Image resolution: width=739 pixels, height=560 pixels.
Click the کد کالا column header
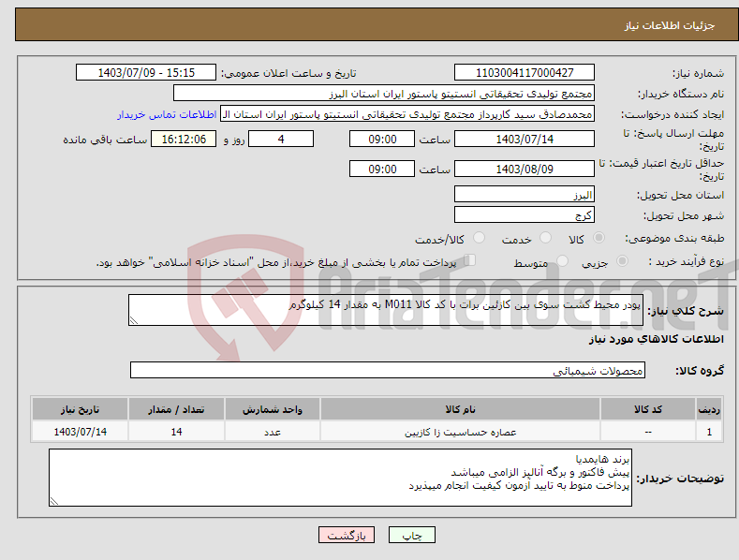click(648, 409)
